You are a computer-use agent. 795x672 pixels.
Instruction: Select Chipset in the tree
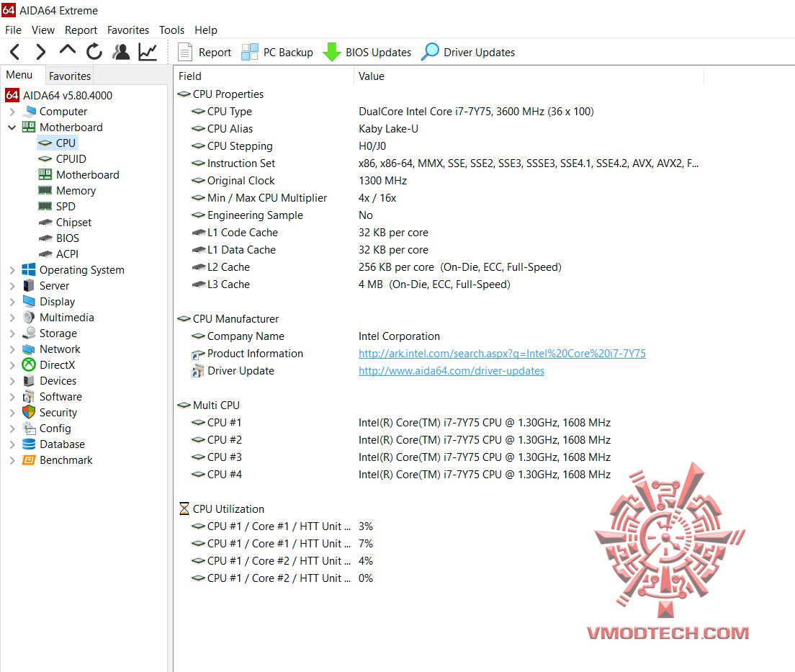pyautogui.click(x=73, y=222)
